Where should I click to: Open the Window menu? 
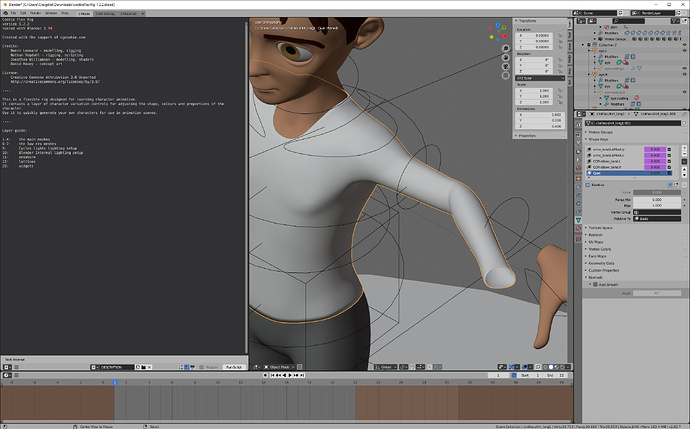coord(51,13)
